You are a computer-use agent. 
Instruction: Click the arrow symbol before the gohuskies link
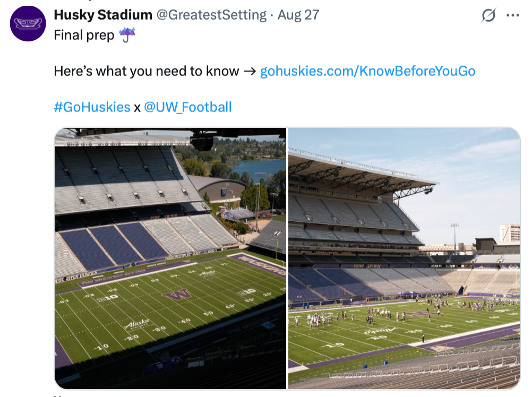tap(250, 71)
